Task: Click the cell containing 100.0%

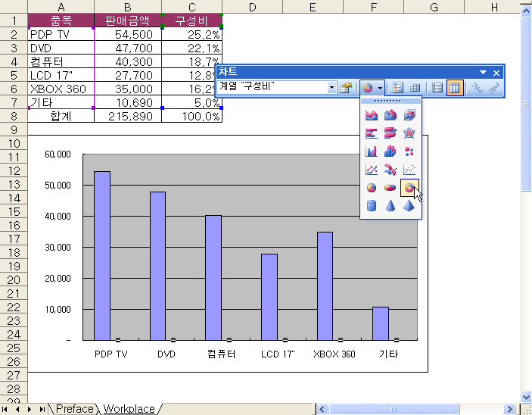Action: click(191, 116)
